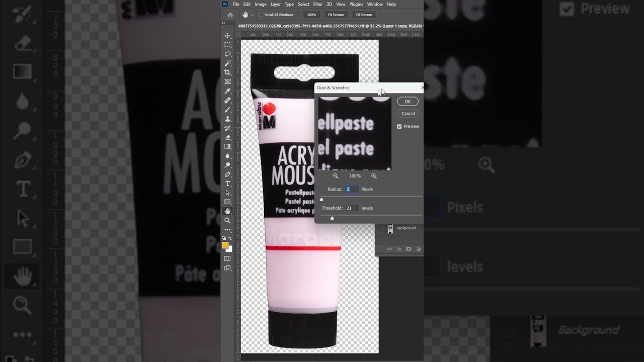Viewport: 644px width, 362px height.
Task: Reset default foreground and background colors
Action: pyautogui.click(x=224, y=238)
